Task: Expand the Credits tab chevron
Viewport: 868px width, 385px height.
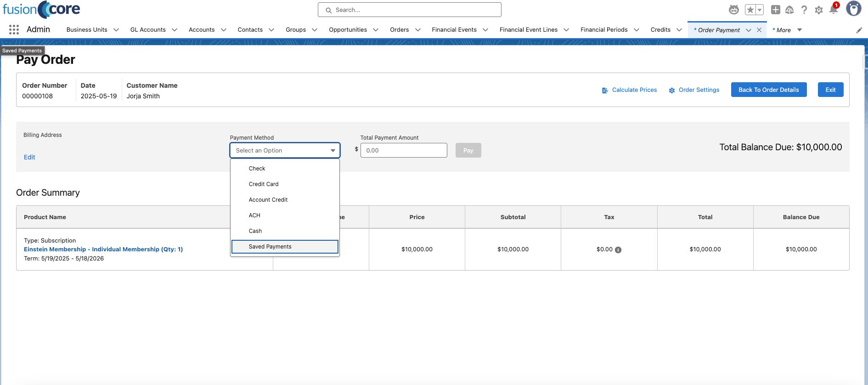Action: [x=679, y=30]
